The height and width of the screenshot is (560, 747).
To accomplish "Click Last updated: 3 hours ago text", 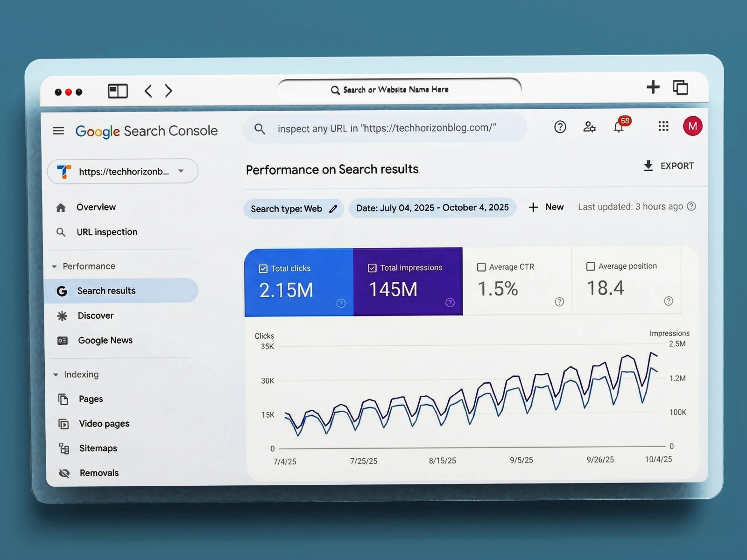I will [630, 207].
